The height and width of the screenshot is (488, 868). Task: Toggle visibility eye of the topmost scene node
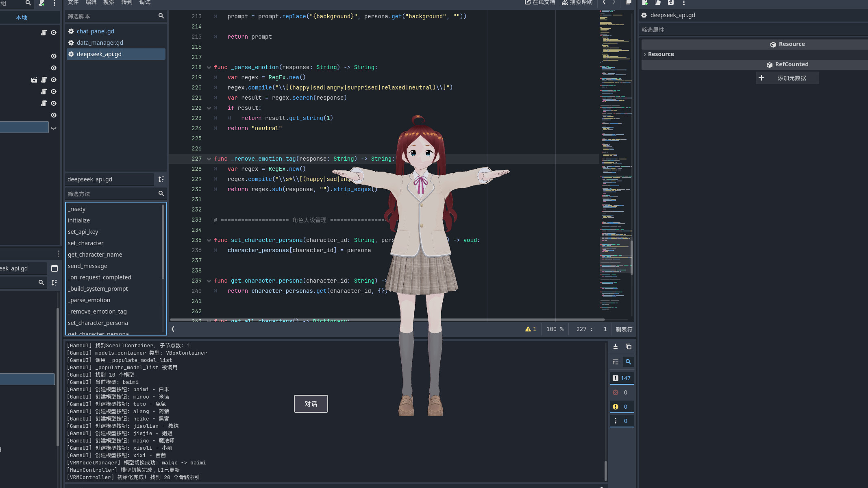tap(53, 33)
